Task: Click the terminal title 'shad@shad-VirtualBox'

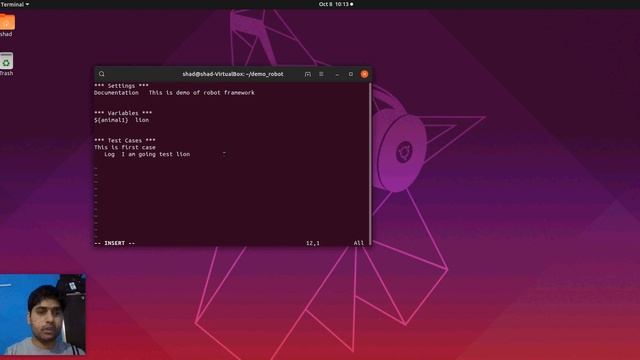Action: (233, 74)
